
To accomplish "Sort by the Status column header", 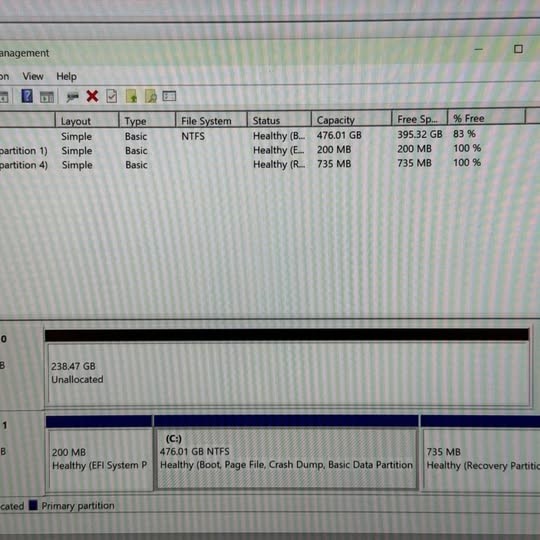I will (x=279, y=120).
